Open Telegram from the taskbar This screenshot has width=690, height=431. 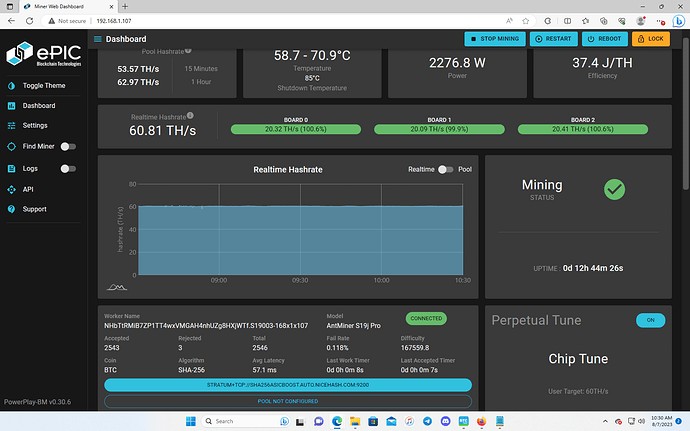coord(427,421)
